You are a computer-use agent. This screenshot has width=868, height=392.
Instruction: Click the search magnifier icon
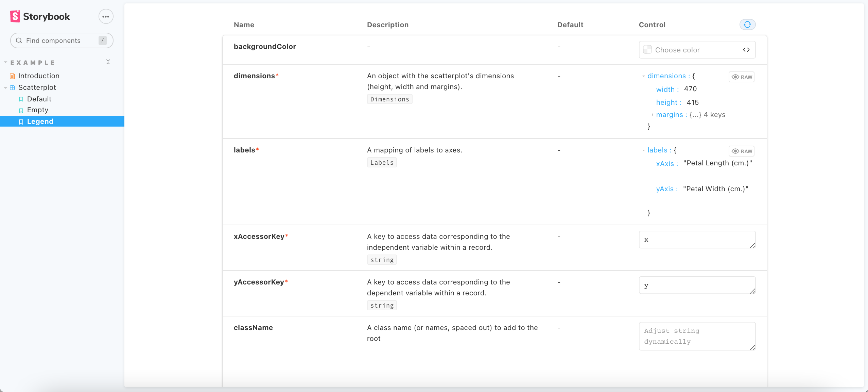tap(19, 40)
